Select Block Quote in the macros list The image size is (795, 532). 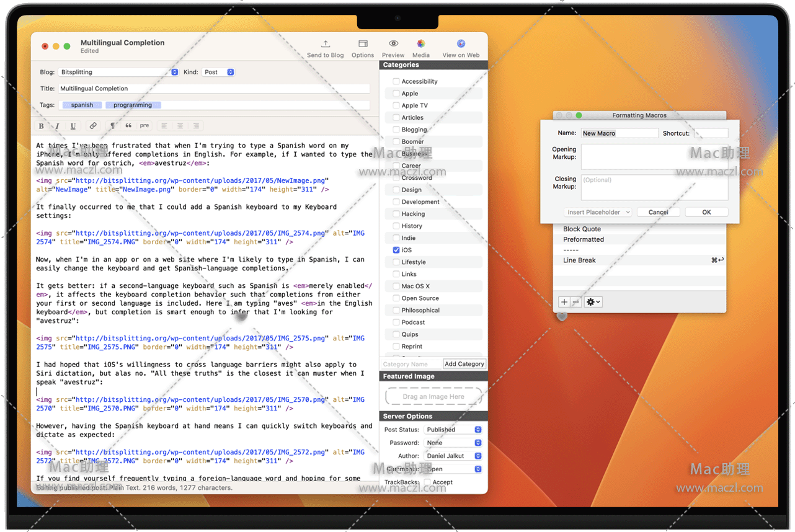(x=582, y=229)
